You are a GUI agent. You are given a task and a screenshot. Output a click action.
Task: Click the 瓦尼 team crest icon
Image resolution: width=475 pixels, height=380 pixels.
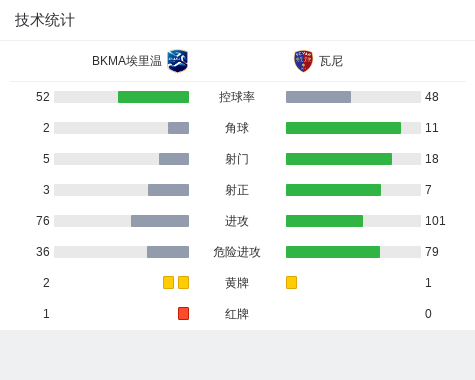pos(303,61)
